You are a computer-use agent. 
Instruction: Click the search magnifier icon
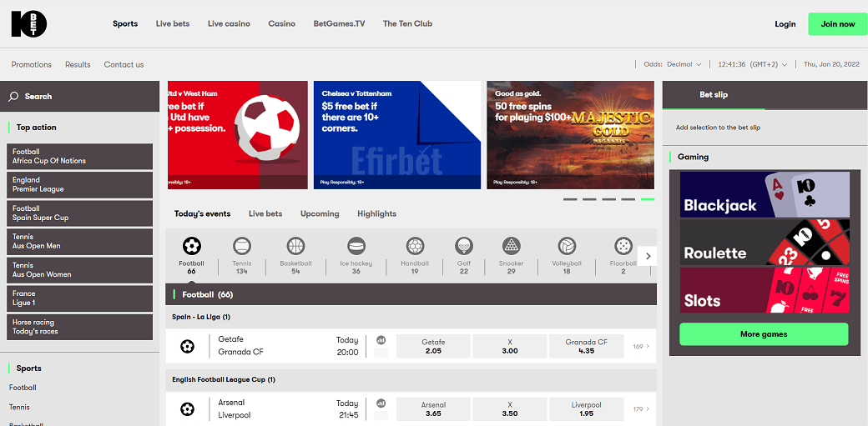point(13,97)
